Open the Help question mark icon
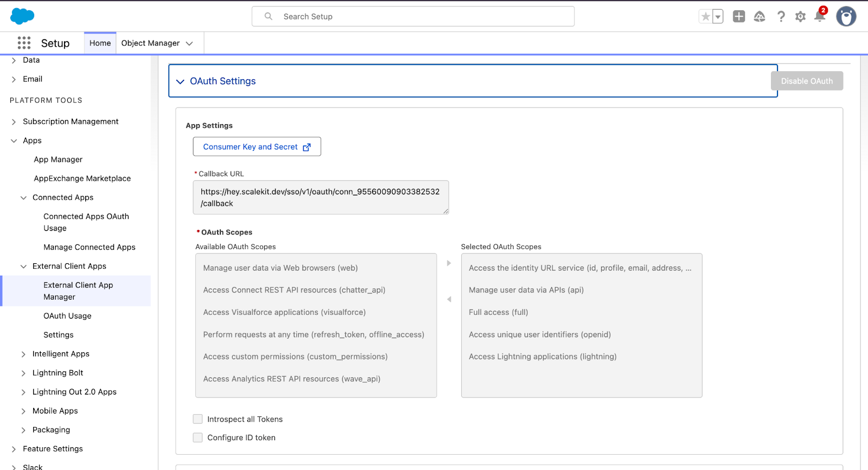The image size is (868, 470). pos(781,17)
